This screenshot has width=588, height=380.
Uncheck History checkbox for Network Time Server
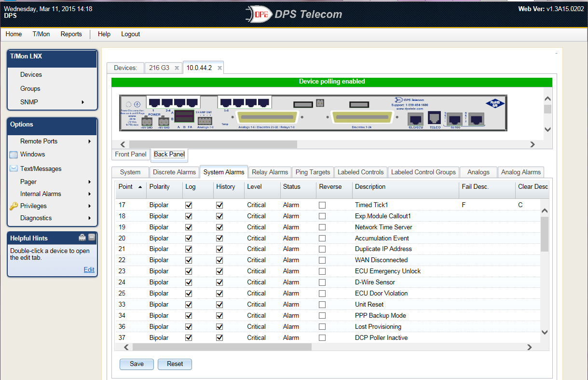(219, 227)
